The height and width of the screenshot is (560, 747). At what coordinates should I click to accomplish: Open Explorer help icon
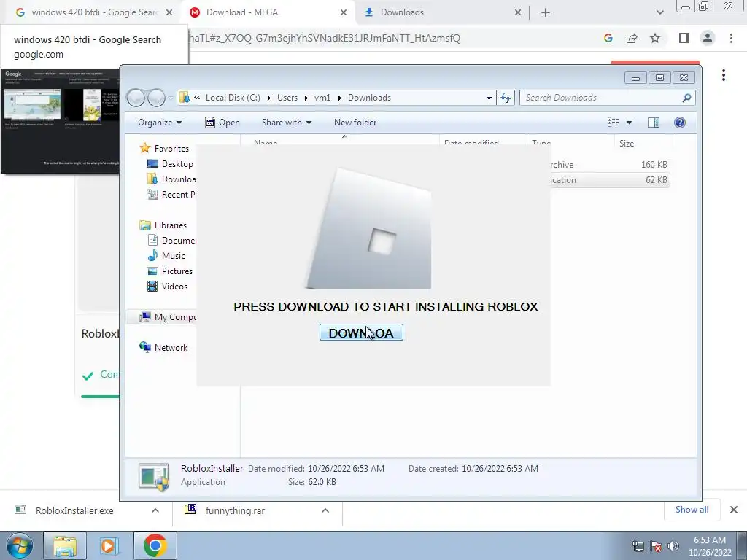680,122
